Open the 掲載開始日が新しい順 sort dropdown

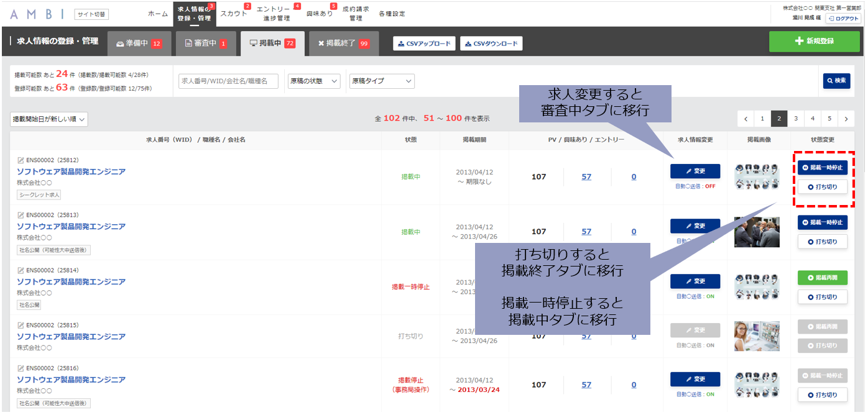(x=49, y=119)
